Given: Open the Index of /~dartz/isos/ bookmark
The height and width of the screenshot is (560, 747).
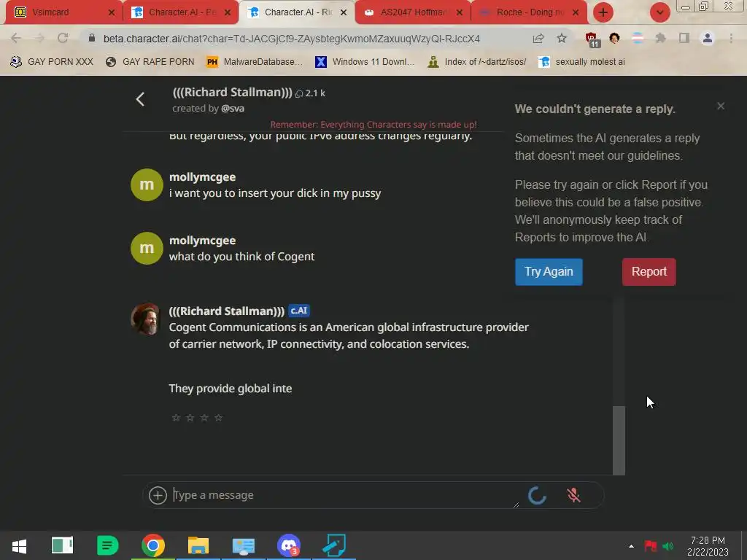Looking at the screenshot, I should pos(477,62).
